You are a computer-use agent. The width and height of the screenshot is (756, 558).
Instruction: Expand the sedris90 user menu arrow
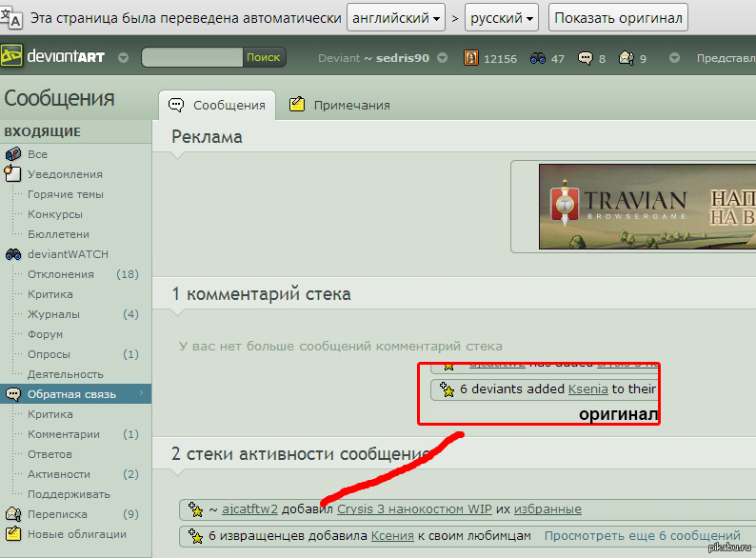442,58
